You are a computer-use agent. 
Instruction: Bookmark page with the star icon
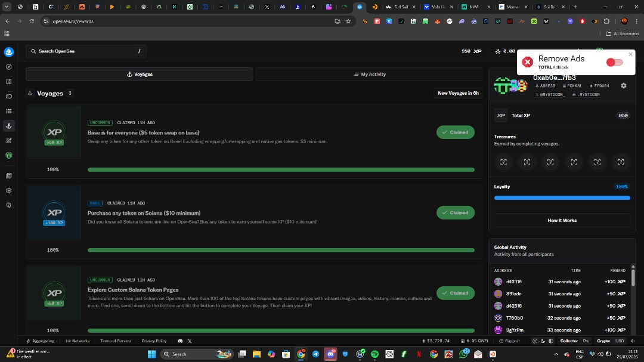pos(348,21)
